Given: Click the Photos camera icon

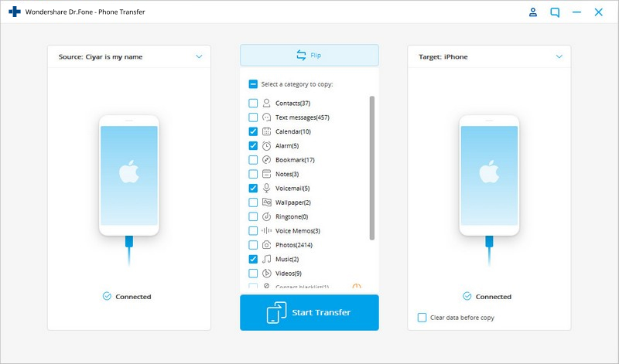Looking at the screenshot, I should pos(266,245).
